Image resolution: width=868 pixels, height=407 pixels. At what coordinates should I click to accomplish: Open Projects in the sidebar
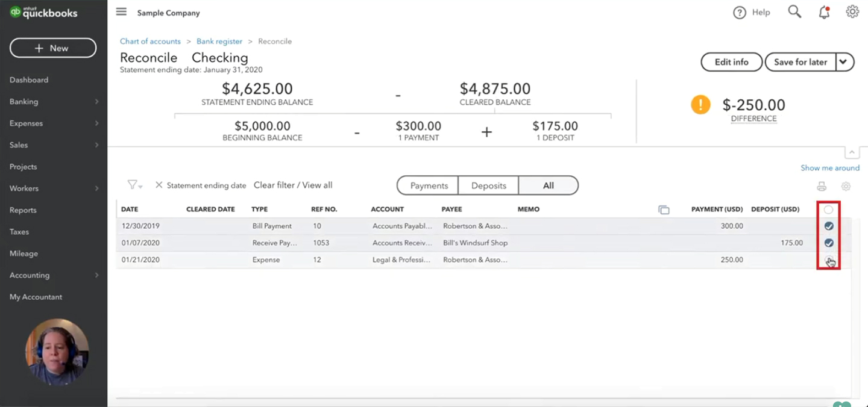23,167
